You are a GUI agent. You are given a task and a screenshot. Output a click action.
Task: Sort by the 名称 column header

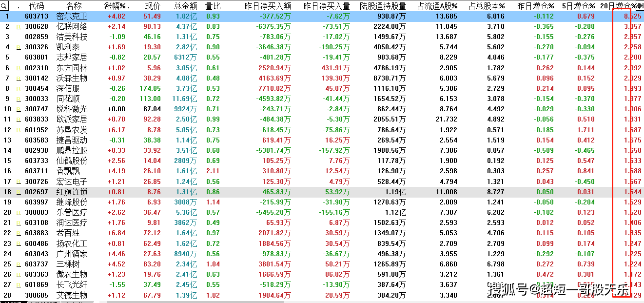click(x=74, y=6)
